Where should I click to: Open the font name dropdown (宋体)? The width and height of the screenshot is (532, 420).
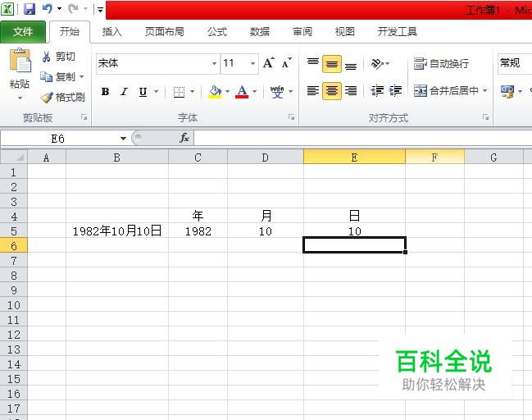(215, 63)
